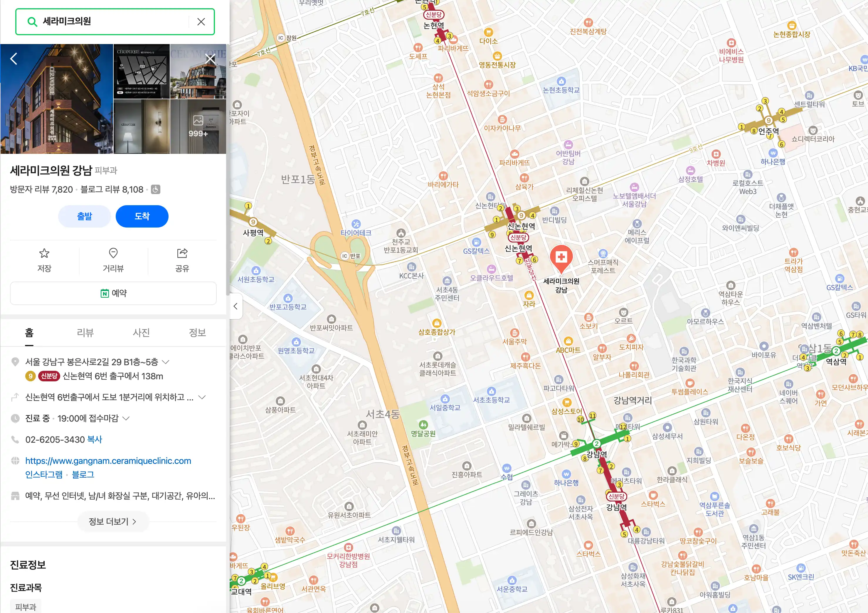Screen dimensions: 868x613
Task: Click the green search magnifier icon
Action: [x=33, y=21]
